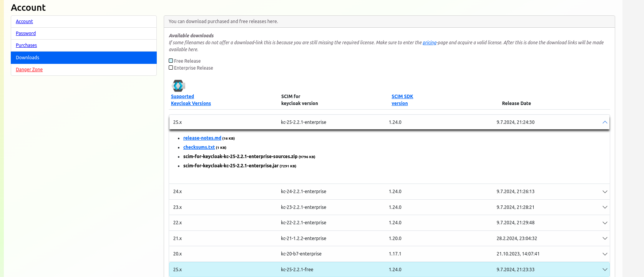Collapse the kc-25-2.2.1-enterprise row

(604, 122)
